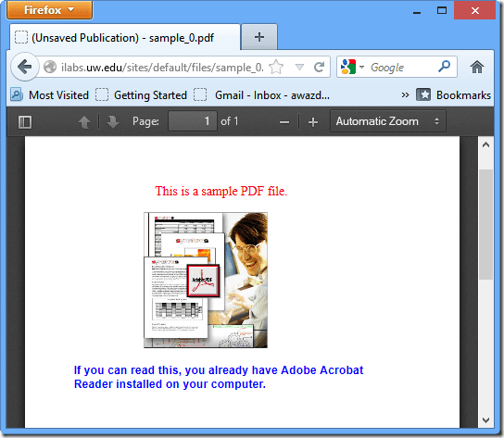Screen dimensions: 504x438
Task: Click the scroll down arrow
Action: (485, 420)
